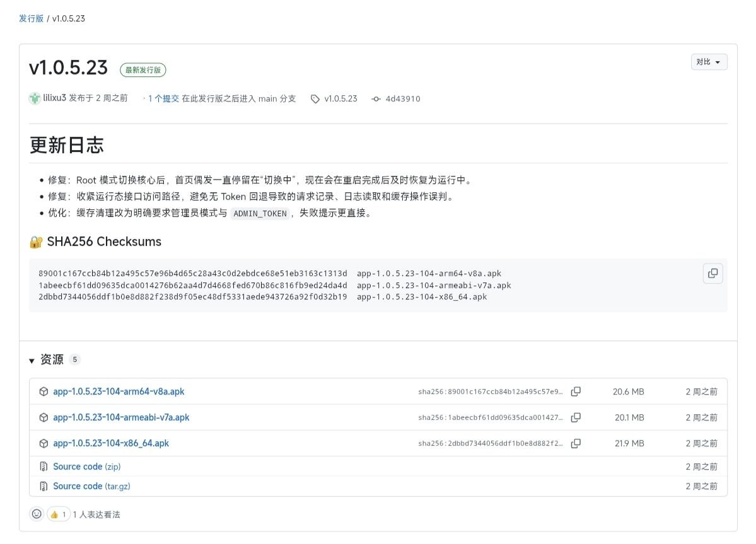Copy the sha256 of app-1.0.5.23-104-x86_64.apk
756x544 pixels.
(x=576, y=443)
